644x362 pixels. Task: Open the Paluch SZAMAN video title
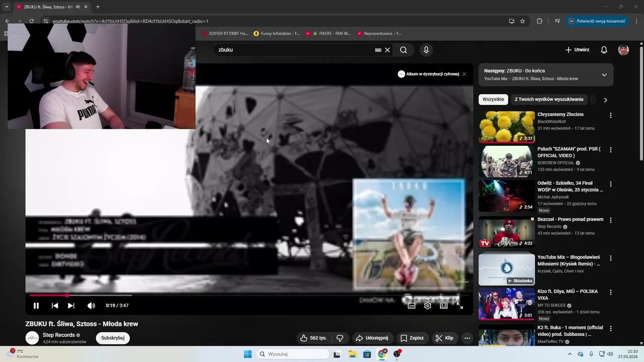click(569, 152)
